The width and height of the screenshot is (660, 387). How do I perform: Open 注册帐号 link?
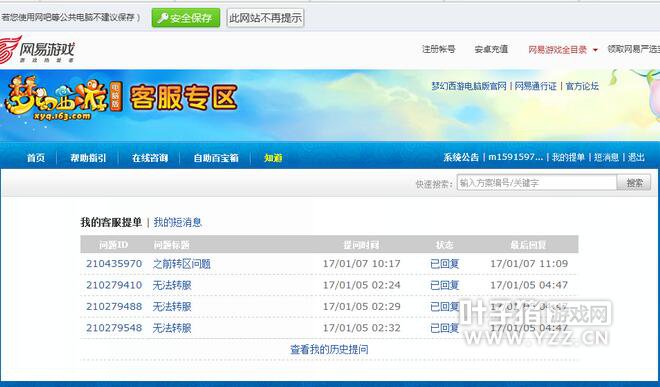point(439,49)
